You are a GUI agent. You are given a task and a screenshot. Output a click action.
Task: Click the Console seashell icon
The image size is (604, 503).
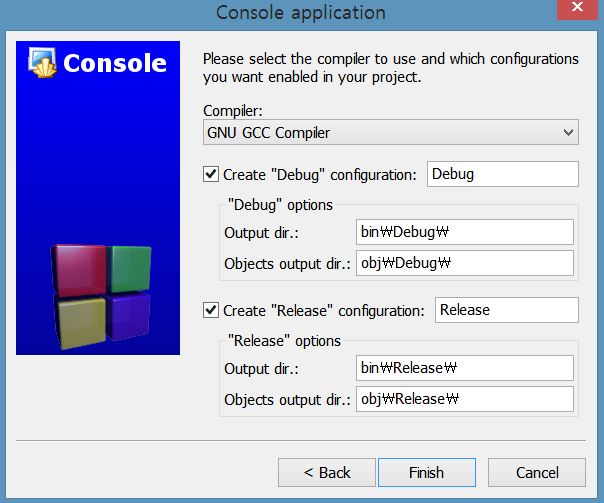click(42, 62)
